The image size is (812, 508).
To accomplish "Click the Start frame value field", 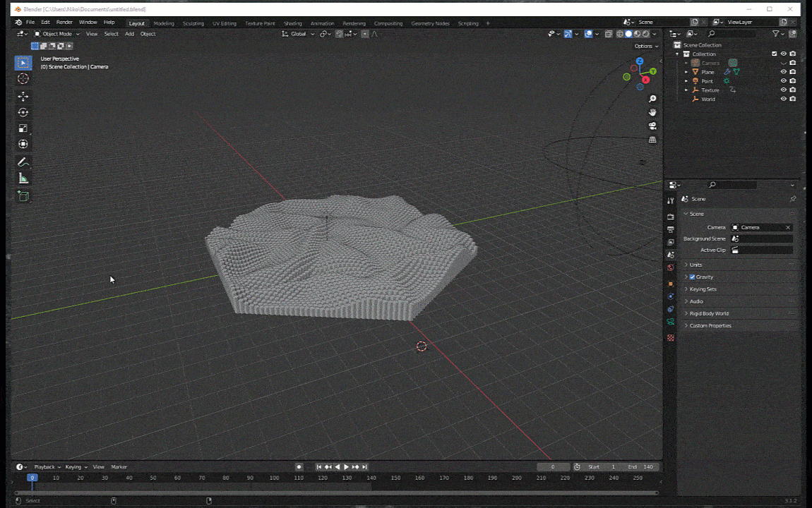I will point(603,466).
